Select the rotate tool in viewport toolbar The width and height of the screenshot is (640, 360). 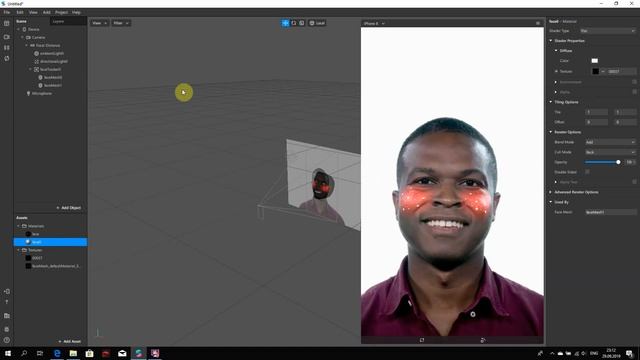click(294, 23)
